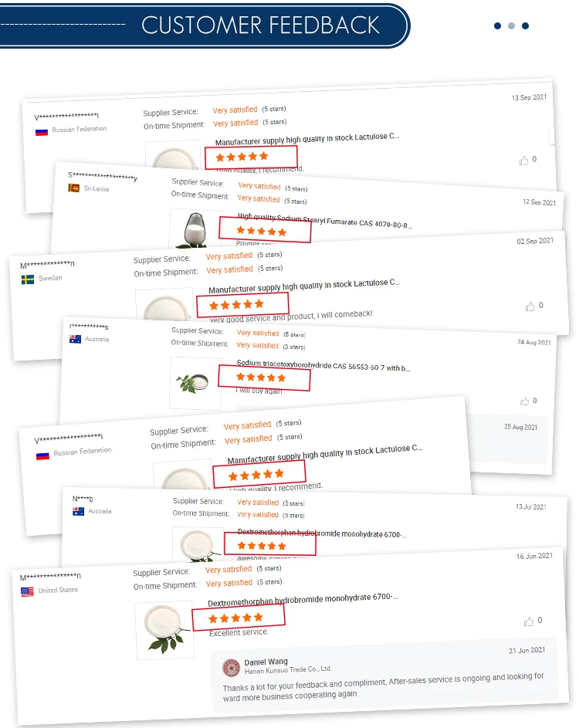The width and height of the screenshot is (579, 728).
Task: Click the United States flag icon
Action: tap(27, 591)
